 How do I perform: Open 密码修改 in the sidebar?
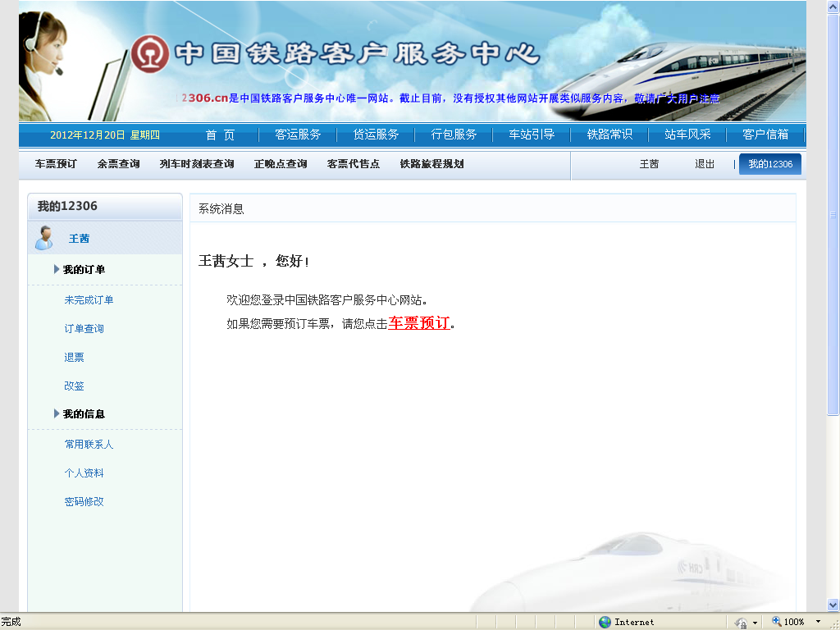[84, 501]
